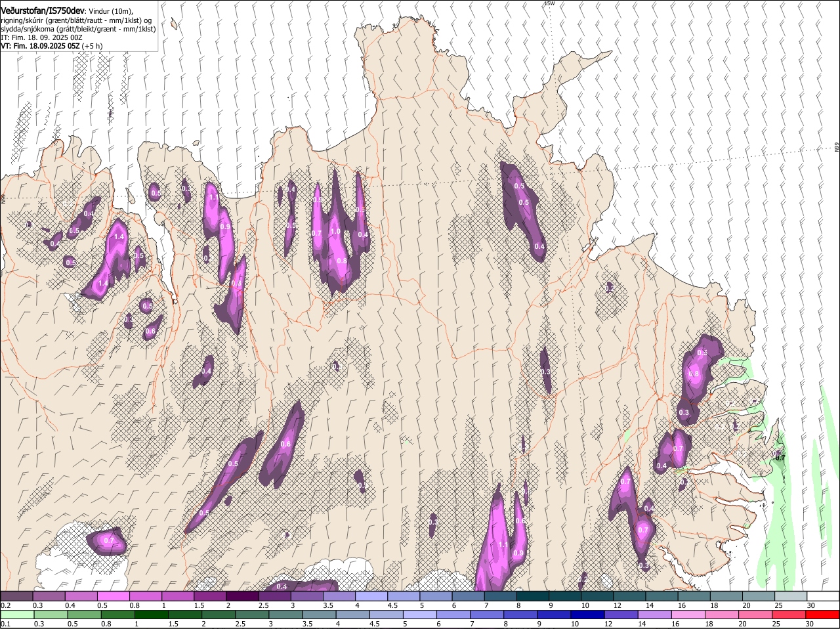The width and height of the screenshot is (840, 629).
Task: Select the dark teal 8–9 swatch in the purple-teal legend row
Action: (533, 596)
